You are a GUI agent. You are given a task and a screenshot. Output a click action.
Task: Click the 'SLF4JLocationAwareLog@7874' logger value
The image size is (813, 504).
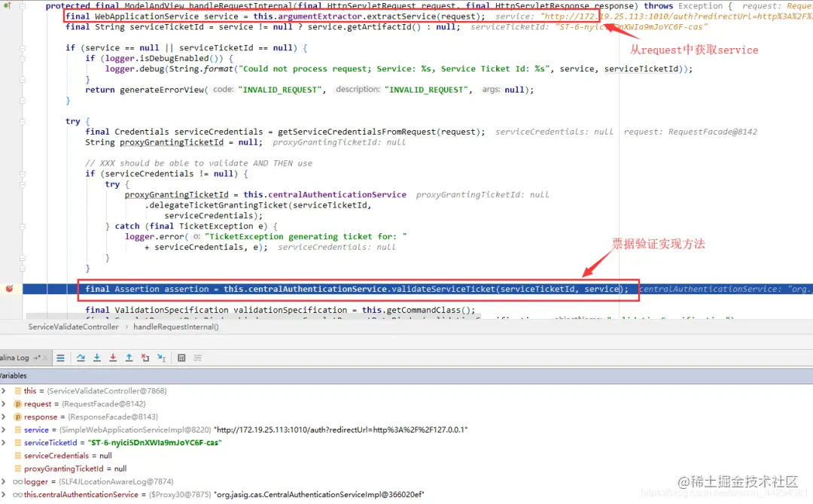click(x=116, y=481)
